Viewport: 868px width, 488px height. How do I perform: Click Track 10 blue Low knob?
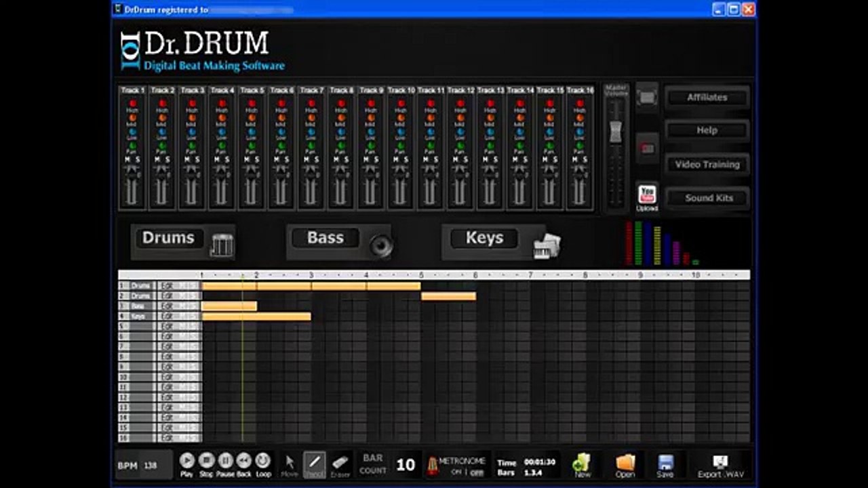(401, 131)
